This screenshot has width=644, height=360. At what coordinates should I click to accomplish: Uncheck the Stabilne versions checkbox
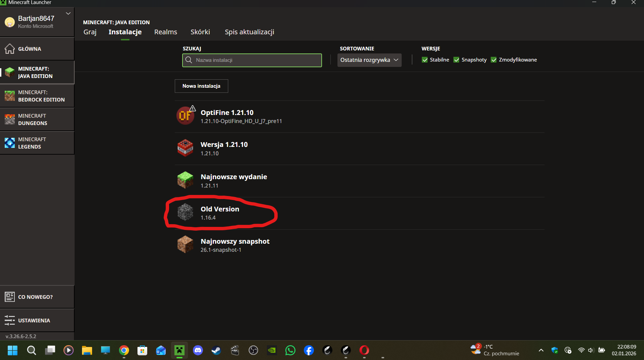coord(425,60)
